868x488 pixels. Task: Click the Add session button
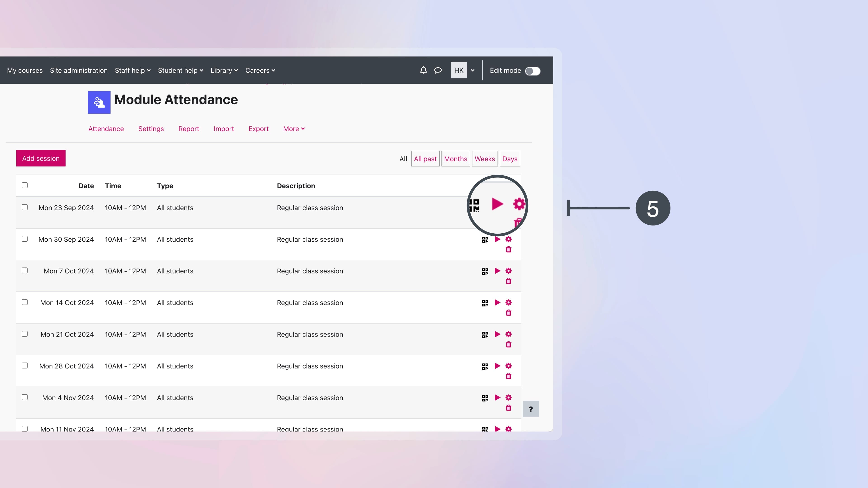click(40, 158)
